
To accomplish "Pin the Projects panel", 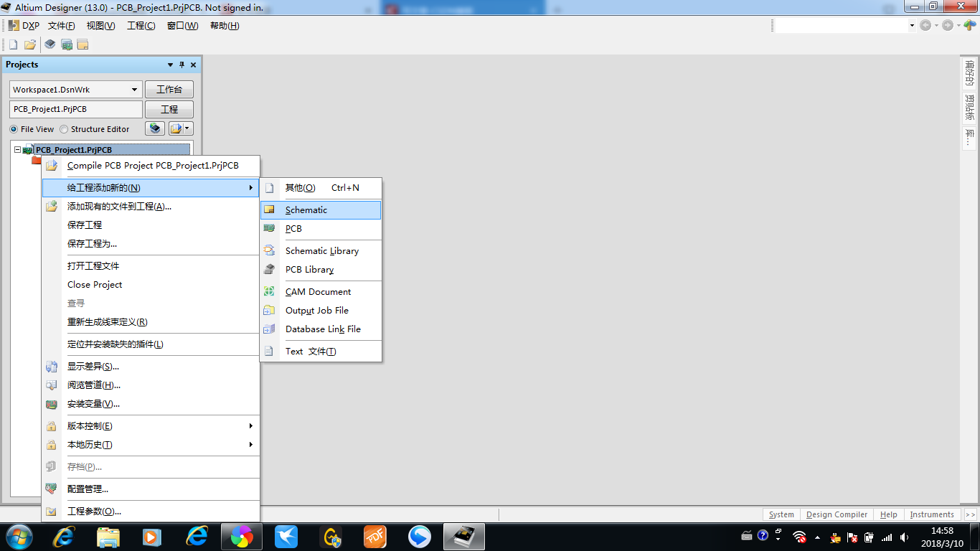I will [182, 65].
